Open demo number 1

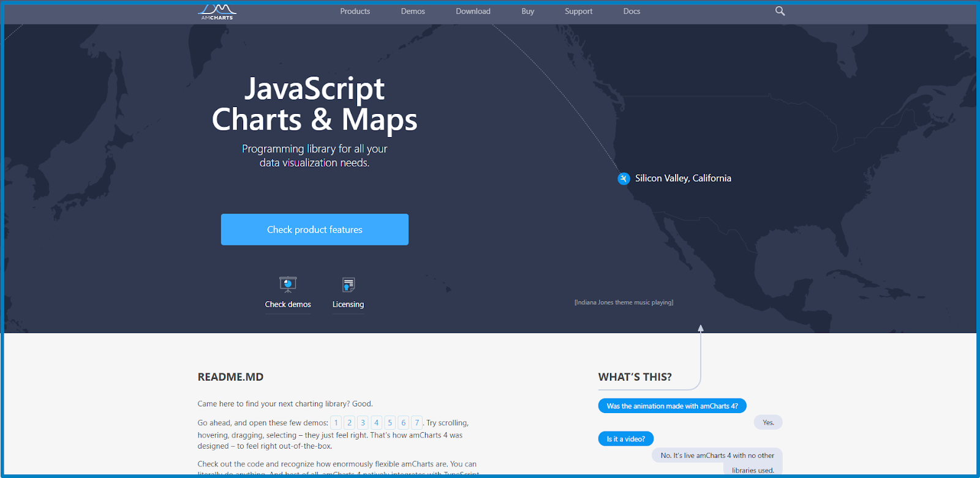point(336,423)
